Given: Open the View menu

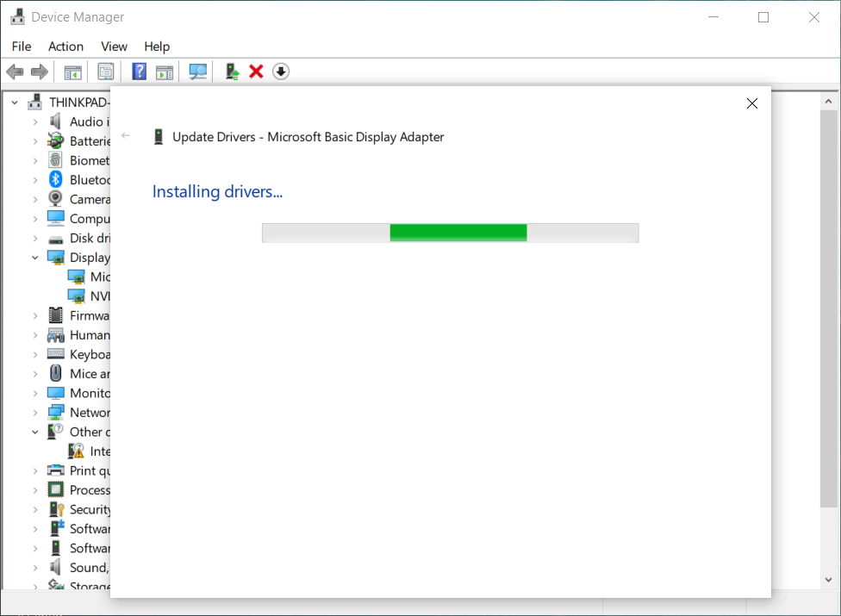Looking at the screenshot, I should click(x=114, y=47).
